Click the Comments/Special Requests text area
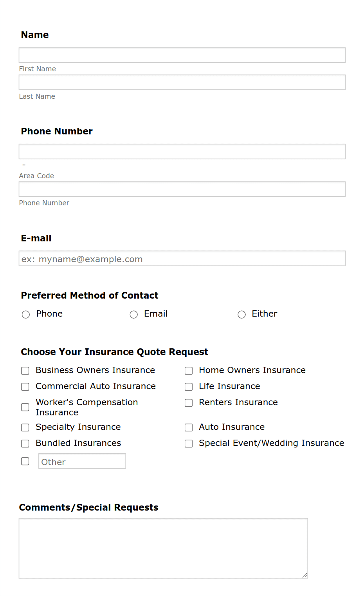Screen dimensions: 364x596 163,547
